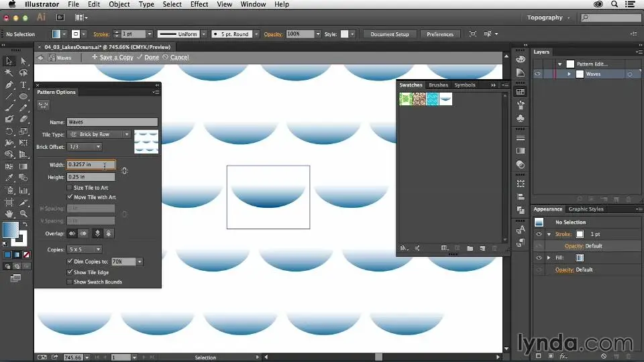This screenshot has height=362, width=644.
Task: Open Dim Copies percentage dropdown
Action: coord(140,261)
